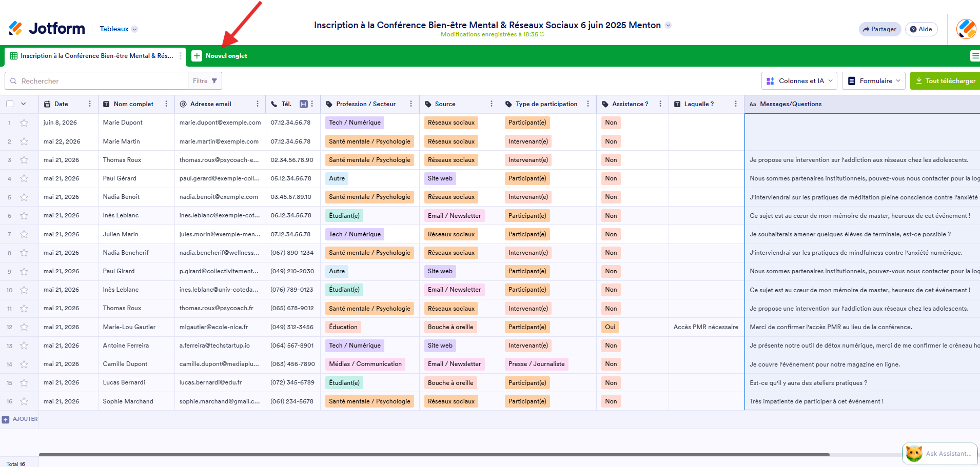Open the user avatar profile
The height and width of the screenshot is (467, 980).
coord(966,29)
